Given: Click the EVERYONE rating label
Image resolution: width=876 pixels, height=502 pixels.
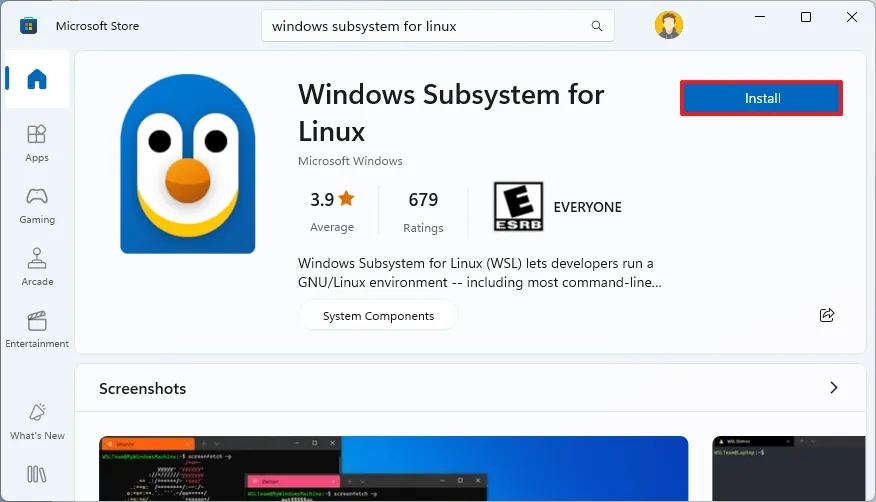Looking at the screenshot, I should (x=587, y=207).
